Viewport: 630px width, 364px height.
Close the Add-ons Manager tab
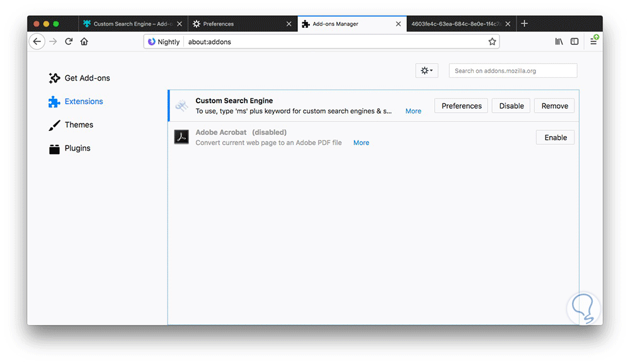398,24
